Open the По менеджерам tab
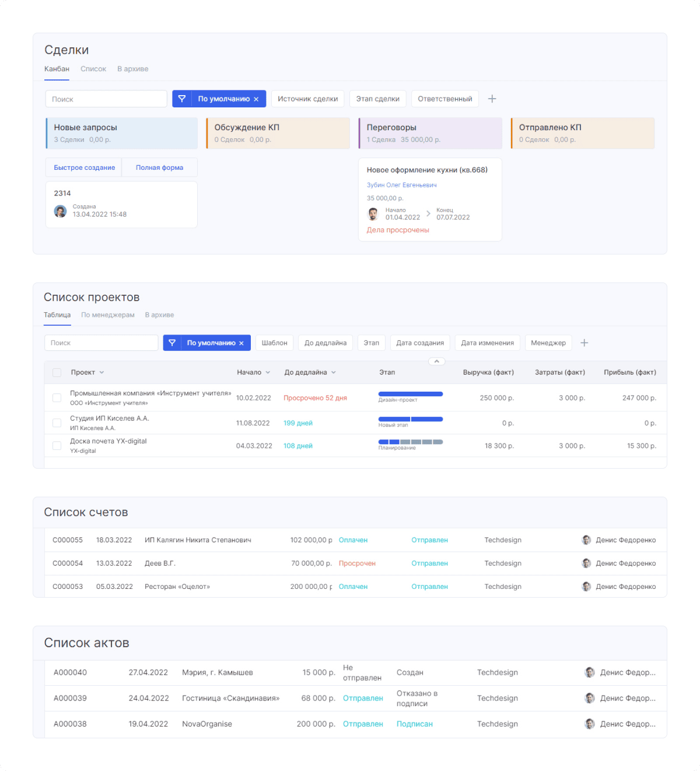Image resolution: width=700 pixels, height=771 pixels. 107,315
